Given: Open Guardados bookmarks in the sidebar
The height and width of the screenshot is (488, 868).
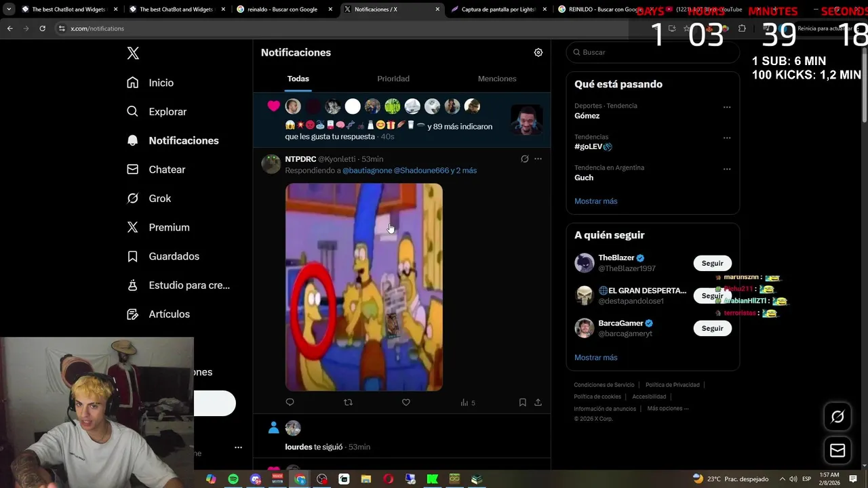Looking at the screenshot, I should click(163, 256).
